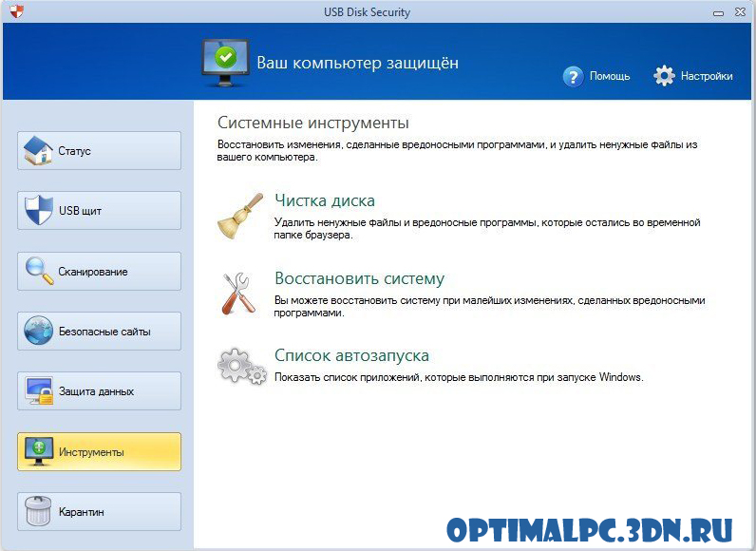Click the locked monitor icon beside Защита данных
Screen dimensions: 756x551
[39, 391]
